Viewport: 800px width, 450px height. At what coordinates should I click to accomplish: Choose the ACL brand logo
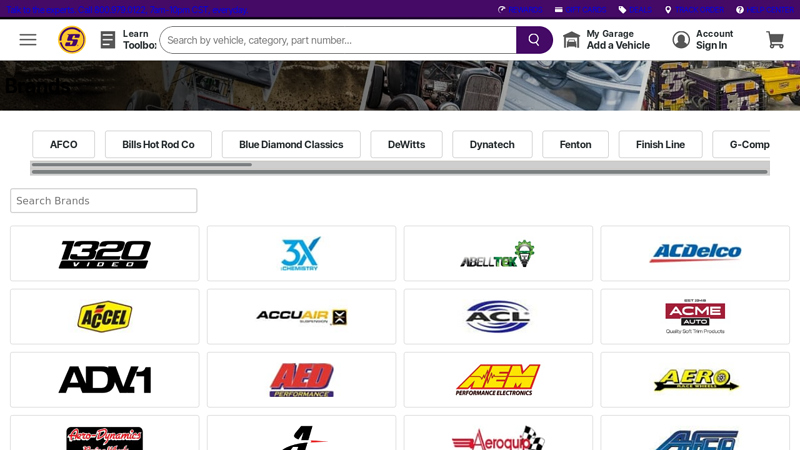498,316
